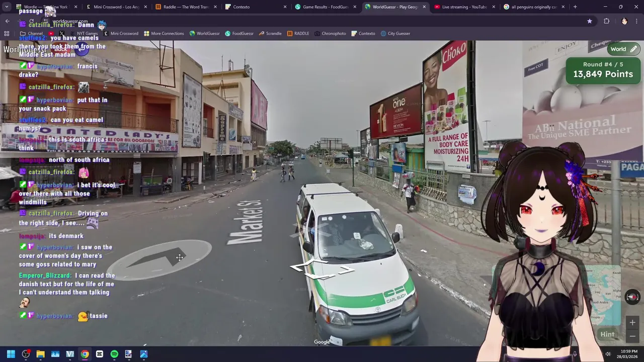This screenshot has height=362, width=644.
Task: Edit the World map selection
Action: 623,49
